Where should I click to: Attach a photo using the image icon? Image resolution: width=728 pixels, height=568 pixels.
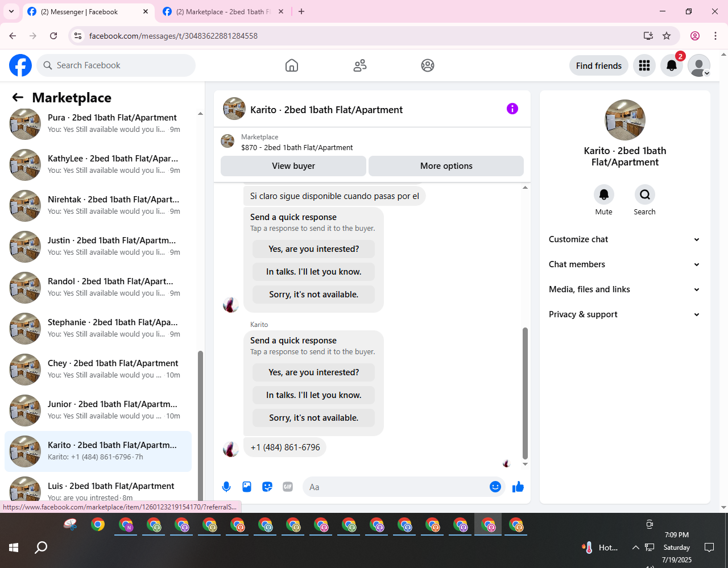[247, 487]
